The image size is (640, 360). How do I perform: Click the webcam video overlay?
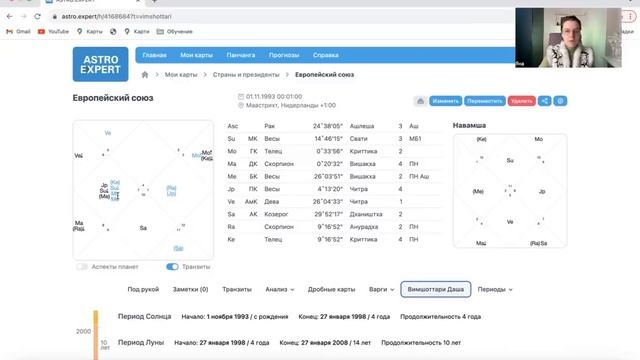coord(568,38)
